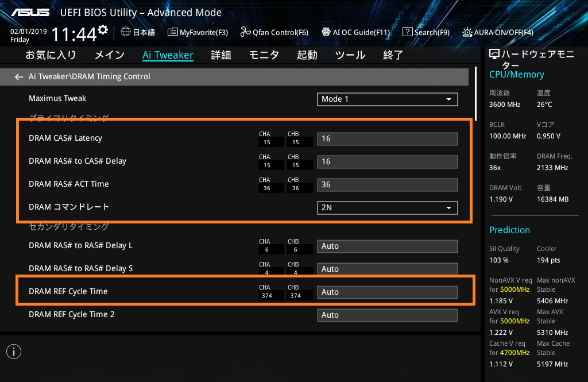Open the ツール tab

pos(350,55)
